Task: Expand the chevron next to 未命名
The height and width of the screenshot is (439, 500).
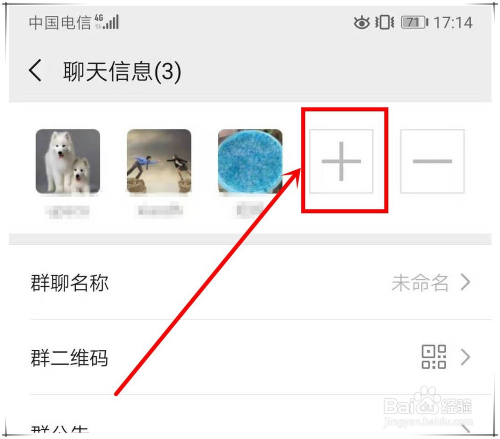Action: click(465, 282)
